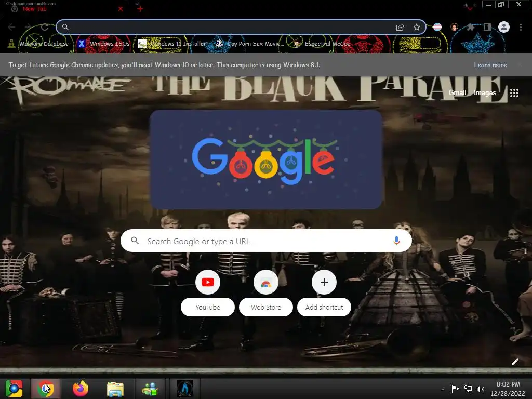Select the active Chrome taskbar button
This screenshot has width=532, height=399.
tap(46, 389)
